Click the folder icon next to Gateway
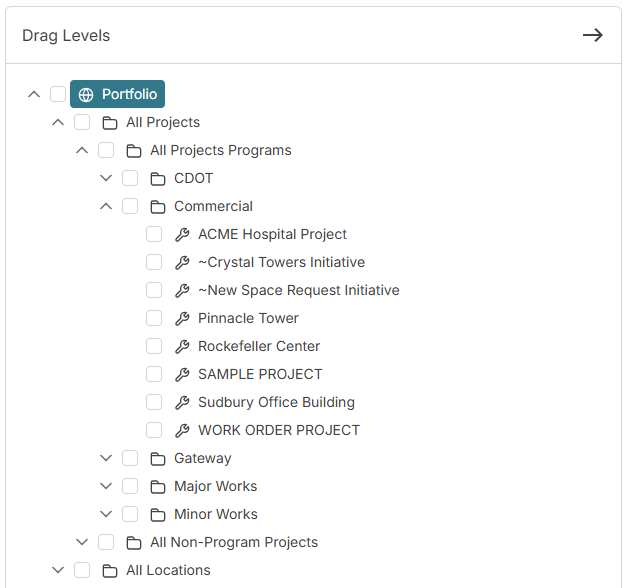 [158, 459]
